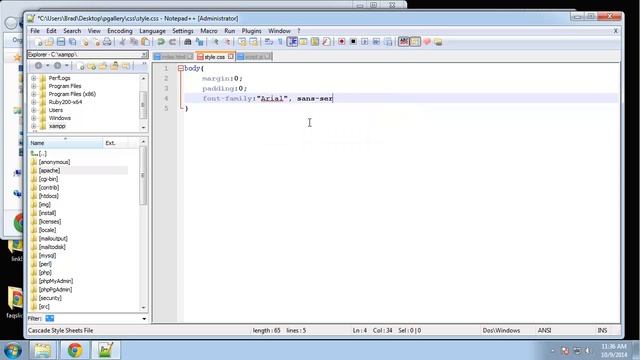Open Chrome from the Windows taskbar
The width and height of the screenshot is (640, 360).
pyautogui.click(x=75, y=350)
